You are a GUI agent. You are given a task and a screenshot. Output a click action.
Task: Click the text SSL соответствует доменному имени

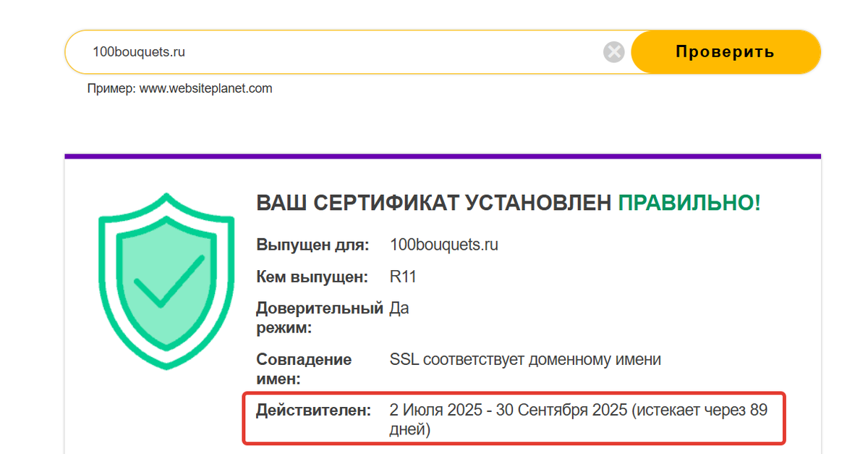click(525, 360)
